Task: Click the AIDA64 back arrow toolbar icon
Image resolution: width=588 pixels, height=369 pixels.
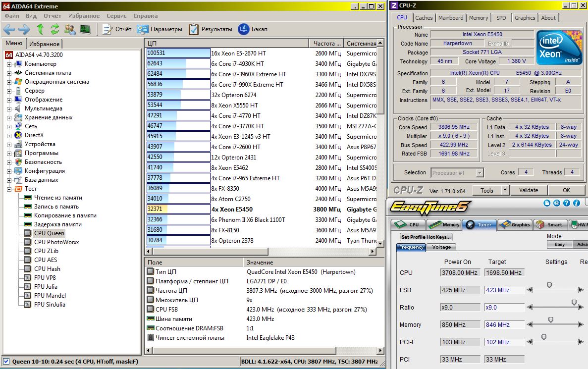Action: [9, 29]
